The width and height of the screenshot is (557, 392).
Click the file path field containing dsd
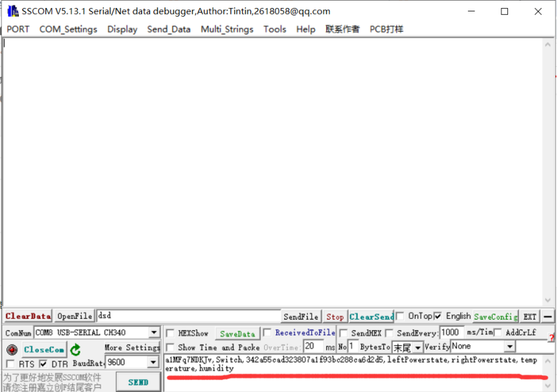(188, 316)
